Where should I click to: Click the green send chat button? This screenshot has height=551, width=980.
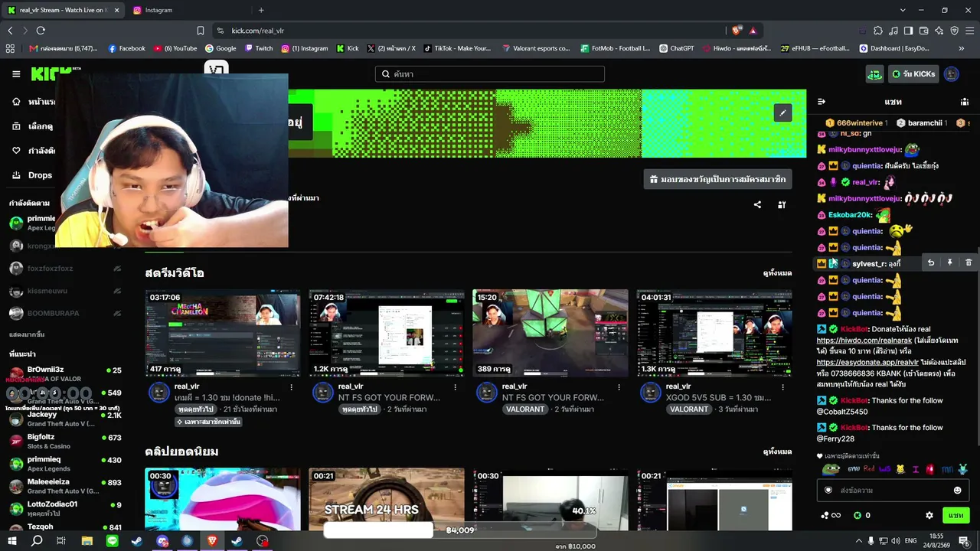click(955, 516)
